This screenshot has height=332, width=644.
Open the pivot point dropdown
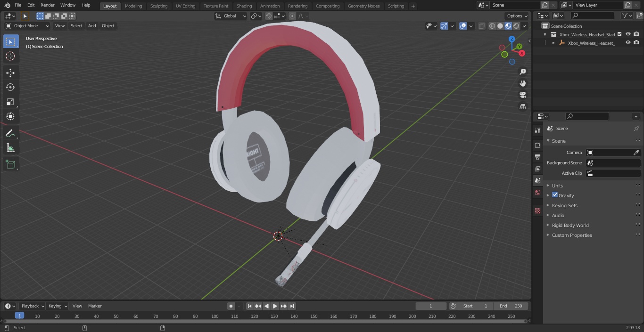click(x=256, y=16)
